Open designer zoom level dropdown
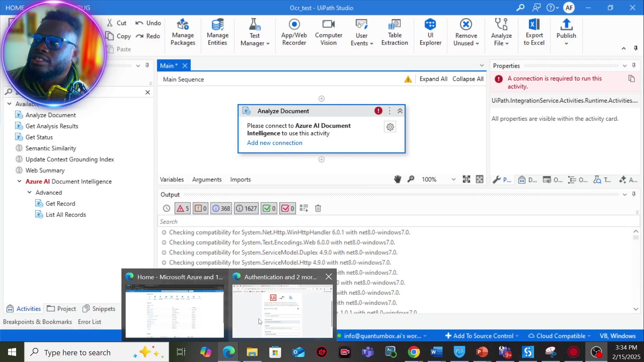 click(453, 179)
